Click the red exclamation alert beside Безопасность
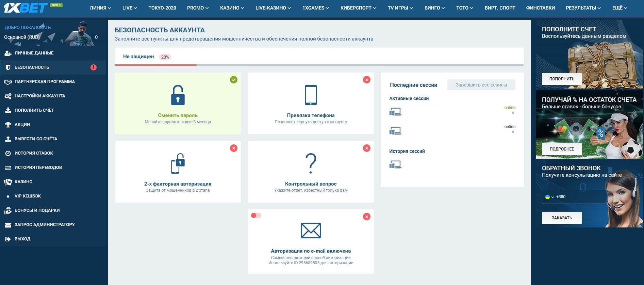Screen dimensions: 644x285 click(94, 67)
